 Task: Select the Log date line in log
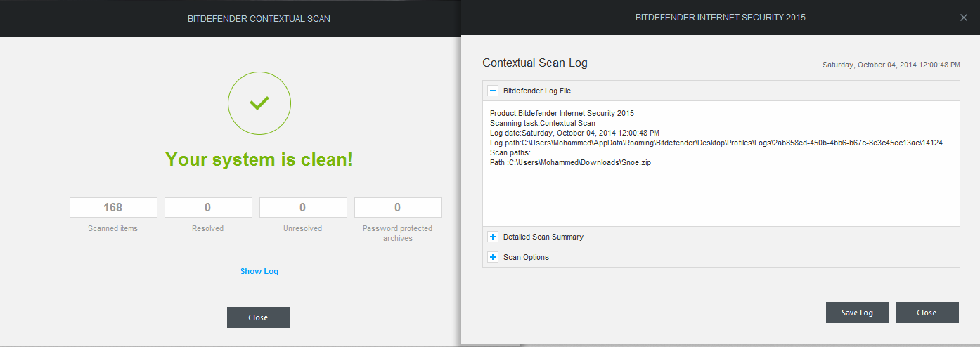click(x=574, y=133)
